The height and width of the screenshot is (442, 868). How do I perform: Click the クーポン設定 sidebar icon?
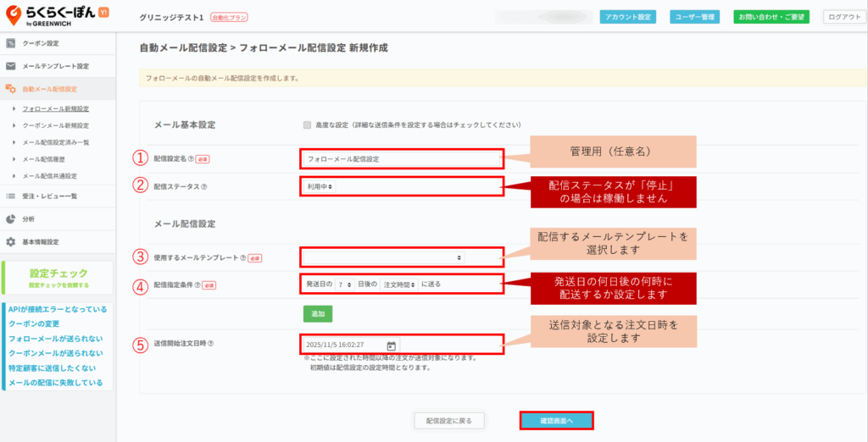pyautogui.click(x=10, y=43)
